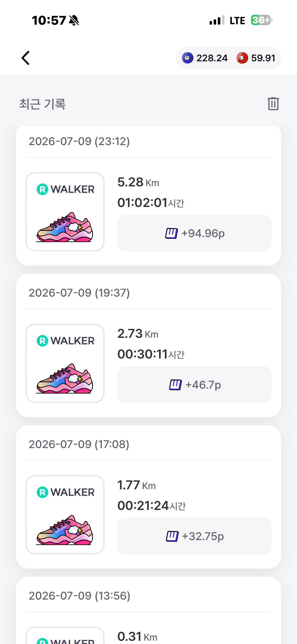Tap the 최근 기록 heading
The image size is (297, 644).
pyautogui.click(x=43, y=104)
